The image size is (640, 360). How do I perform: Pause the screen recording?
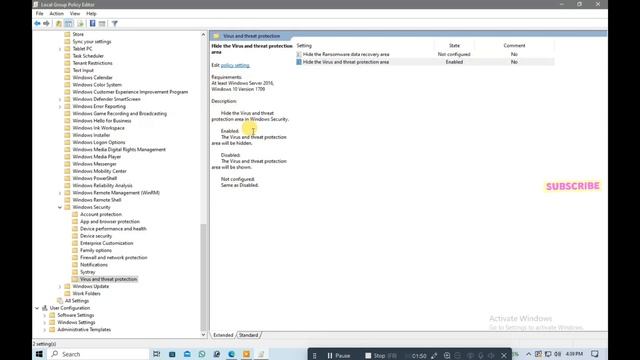click(339, 356)
